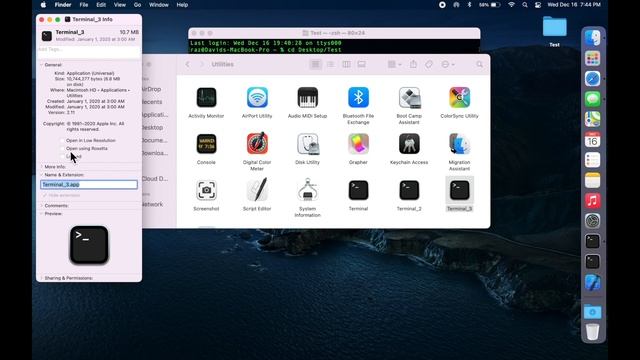Open the Help menu
This screenshot has width=640, height=360.
pos(182,5)
